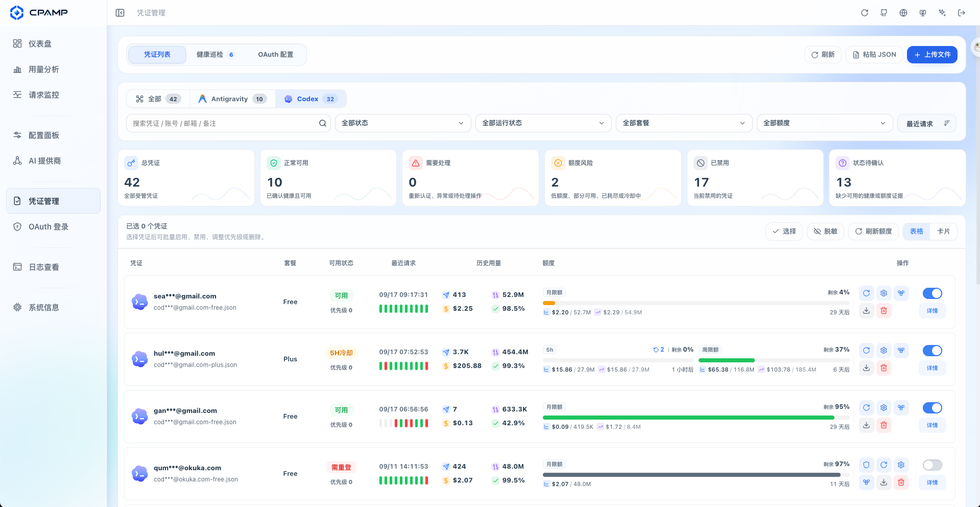Open the language globe icon
980x507 pixels.
tap(903, 13)
